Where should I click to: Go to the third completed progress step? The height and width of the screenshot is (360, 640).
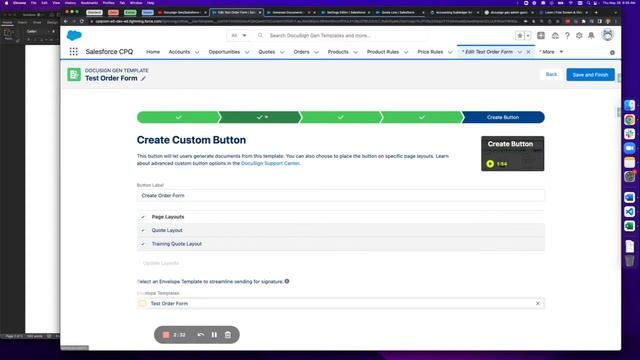pos(340,117)
